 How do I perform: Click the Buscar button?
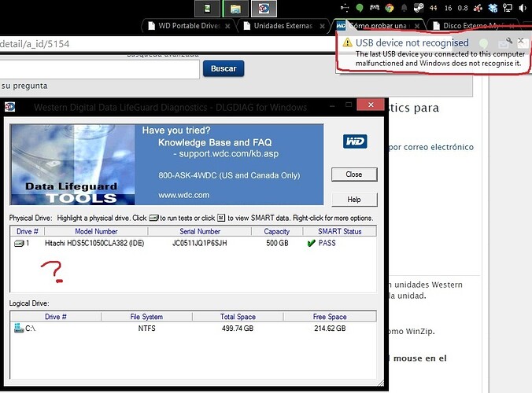224,68
